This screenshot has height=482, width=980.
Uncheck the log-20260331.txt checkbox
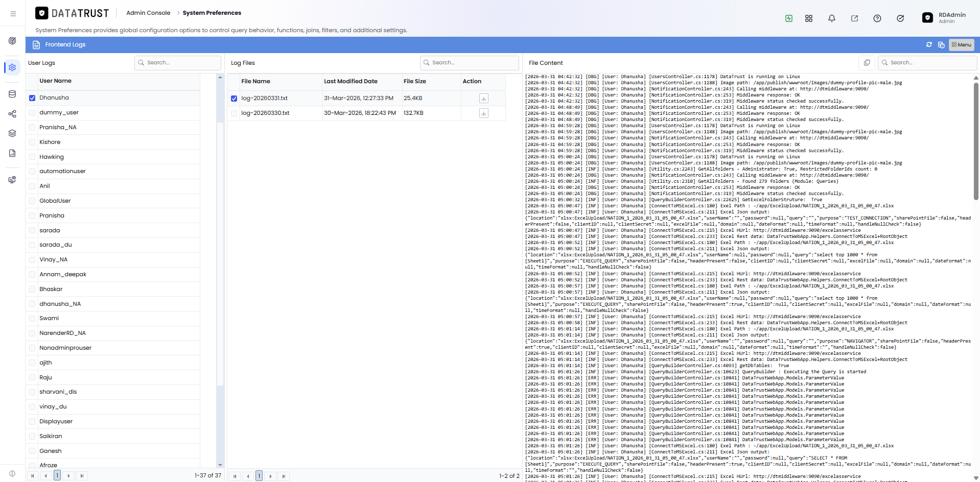(x=234, y=99)
